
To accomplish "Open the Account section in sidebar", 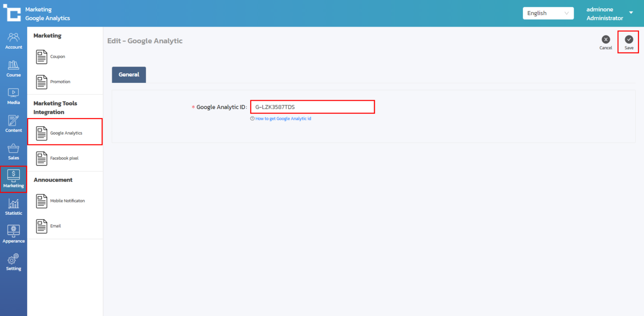I will tap(13, 40).
